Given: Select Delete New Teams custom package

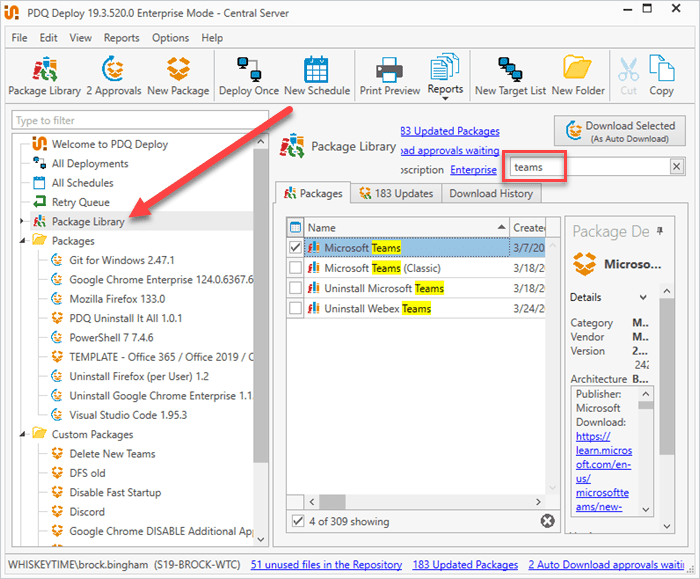Looking at the screenshot, I should [112, 454].
